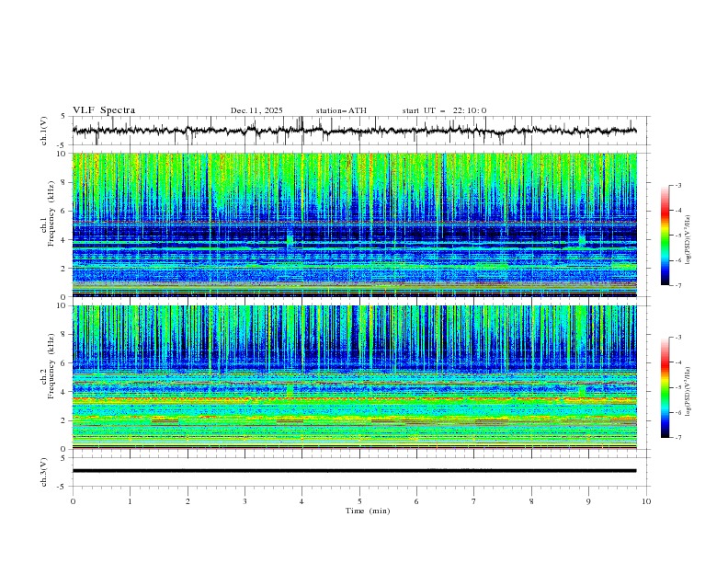This screenshot has width=728, height=563.
Task: Click the ch.3 flat waveform trace
Action: pos(355,471)
